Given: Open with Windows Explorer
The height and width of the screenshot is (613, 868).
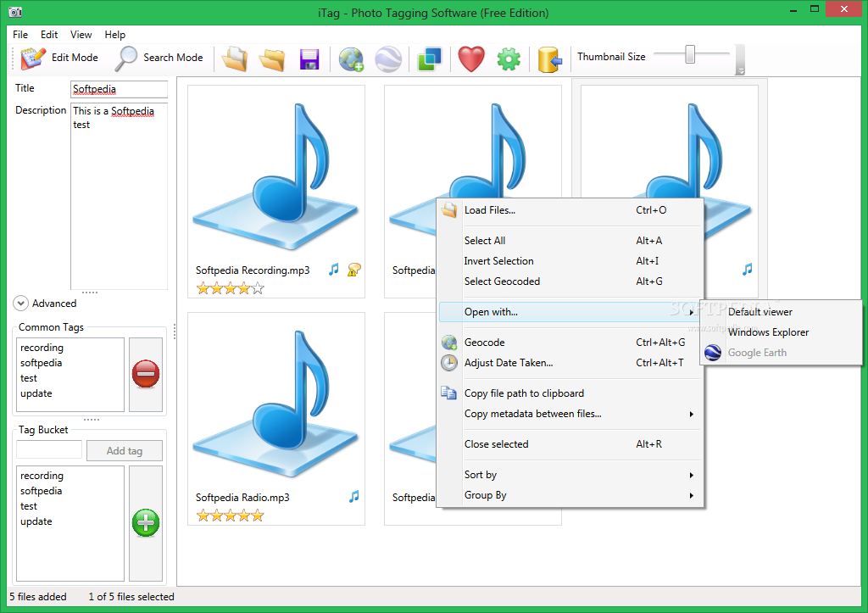Looking at the screenshot, I should [781, 332].
